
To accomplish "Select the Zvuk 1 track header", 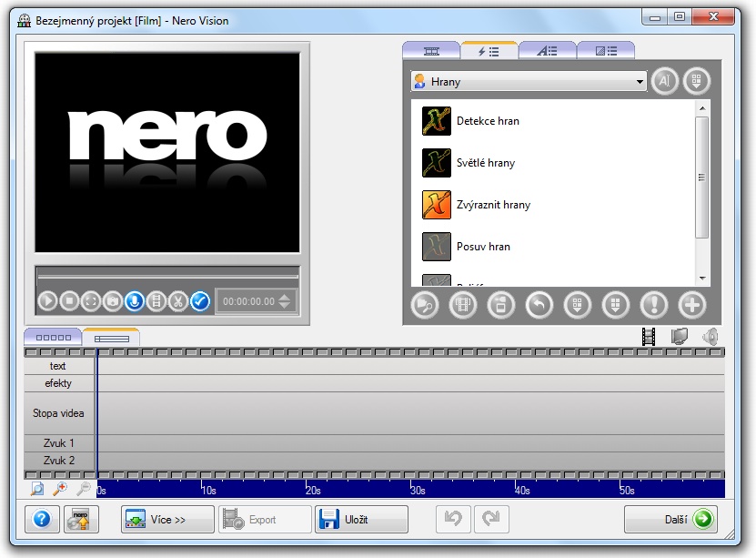I will (59, 443).
